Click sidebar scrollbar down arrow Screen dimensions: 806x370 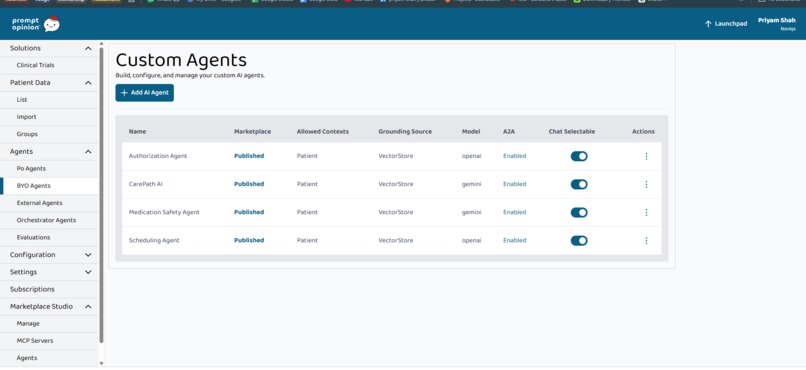101,364
